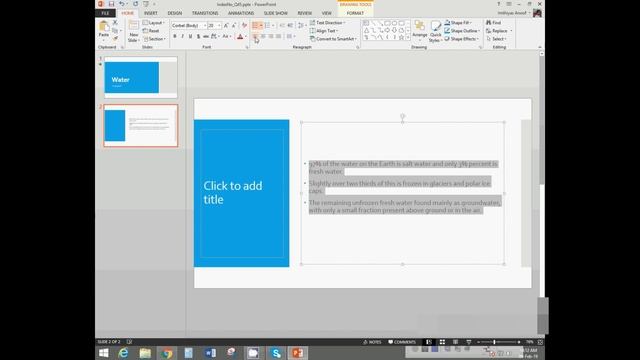This screenshot has height=360, width=640.
Task: Open the FILE tab
Action: [x=105, y=13]
